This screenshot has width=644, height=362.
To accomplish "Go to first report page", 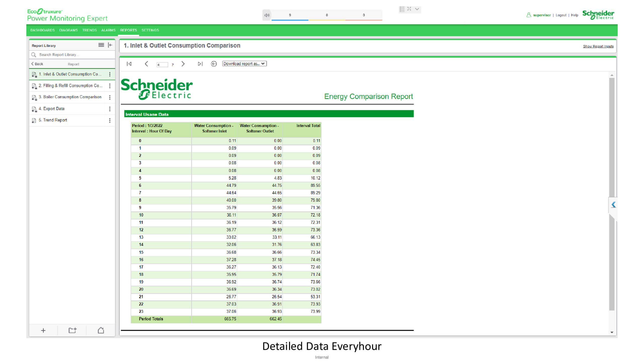I will [129, 64].
